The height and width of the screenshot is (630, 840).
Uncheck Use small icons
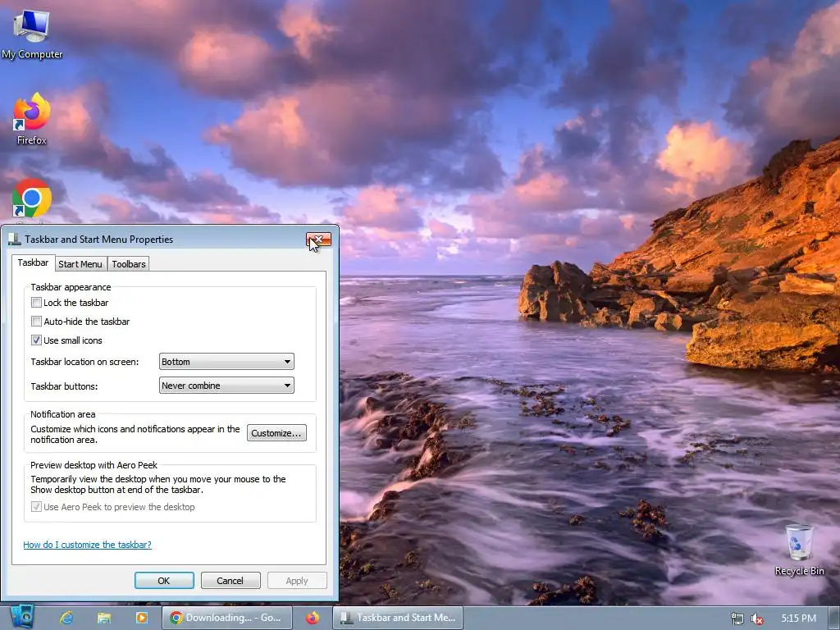pyautogui.click(x=36, y=340)
